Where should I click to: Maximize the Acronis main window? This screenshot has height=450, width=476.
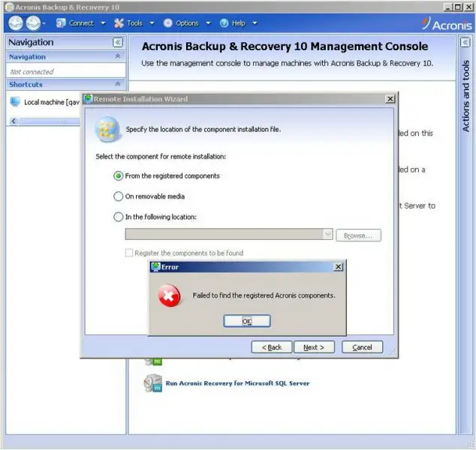click(457, 7)
